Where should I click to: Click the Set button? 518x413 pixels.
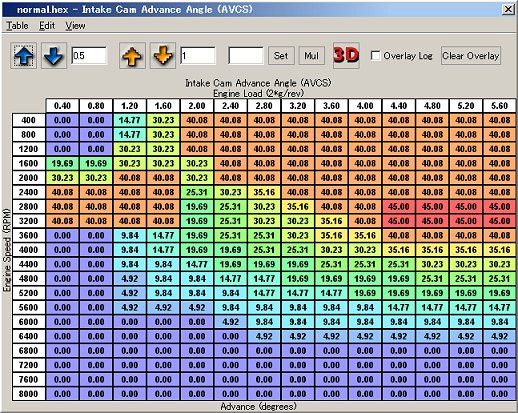(281, 56)
